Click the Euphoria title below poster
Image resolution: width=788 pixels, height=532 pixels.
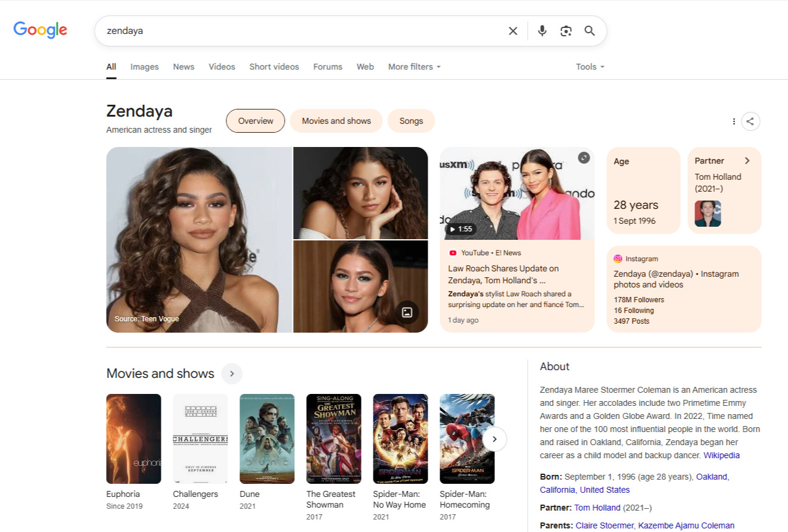coord(123,494)
